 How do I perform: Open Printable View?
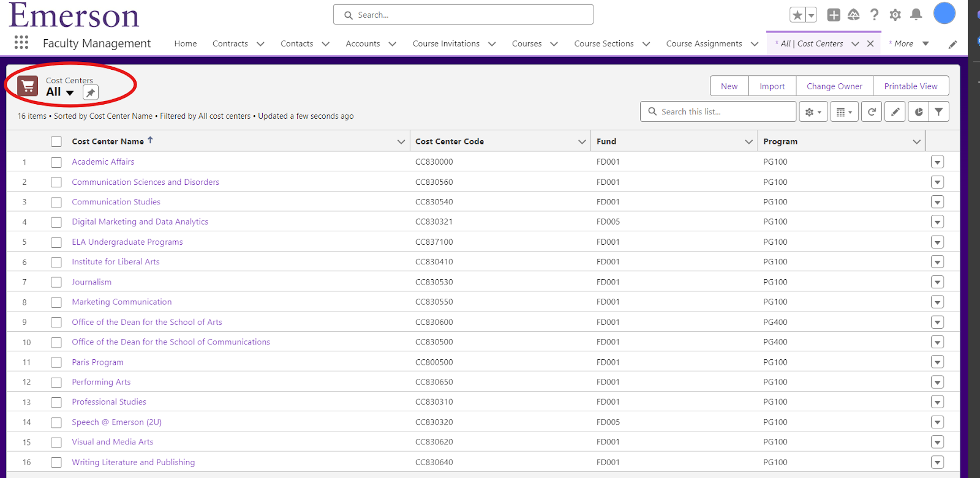[x=911, y=86]
